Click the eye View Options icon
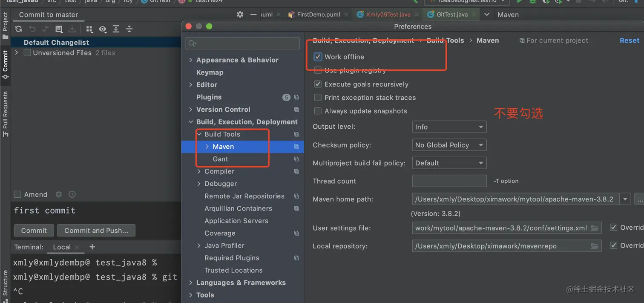The height and width of the screenshot is (303, 644). (x=103, y=29)
